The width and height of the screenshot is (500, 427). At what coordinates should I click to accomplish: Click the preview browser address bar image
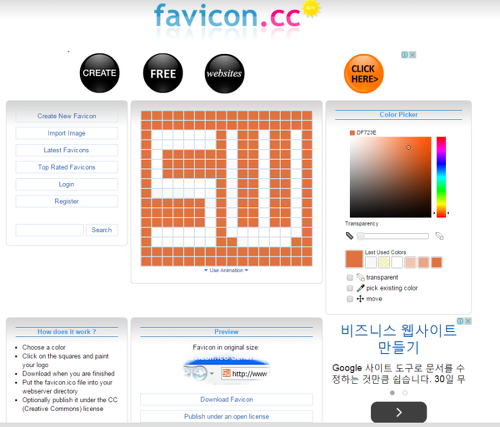227,370
